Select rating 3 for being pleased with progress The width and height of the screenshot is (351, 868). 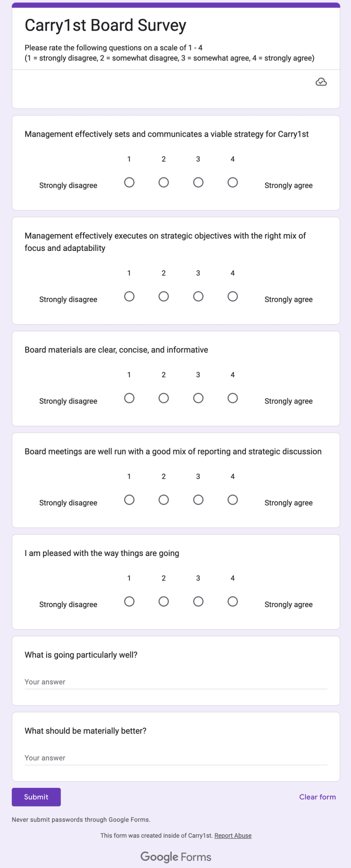[198, 601]
